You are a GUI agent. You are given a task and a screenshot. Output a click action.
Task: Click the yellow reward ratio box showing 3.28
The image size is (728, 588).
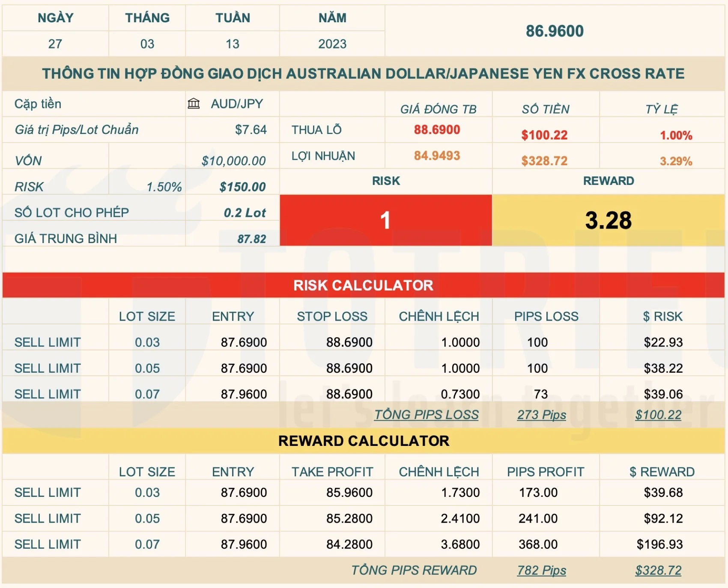pyautogui.click(x=608, y=220)
